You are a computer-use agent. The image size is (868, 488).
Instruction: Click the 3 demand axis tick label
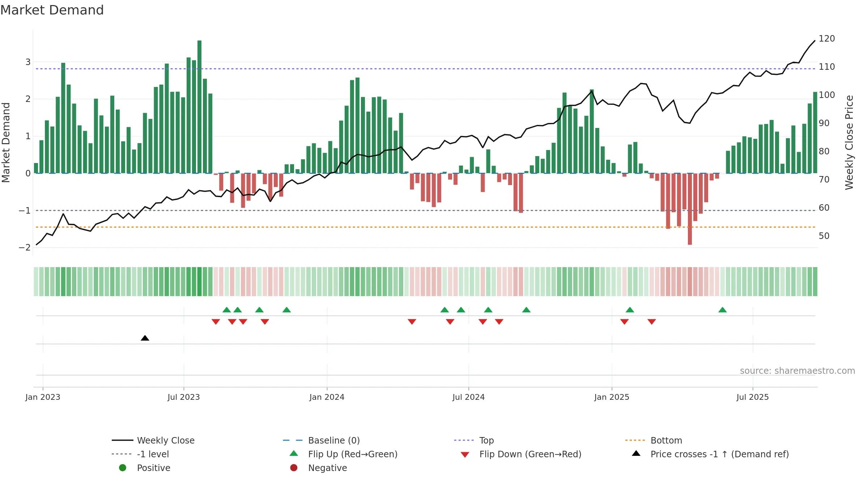[x=28, y=62]
